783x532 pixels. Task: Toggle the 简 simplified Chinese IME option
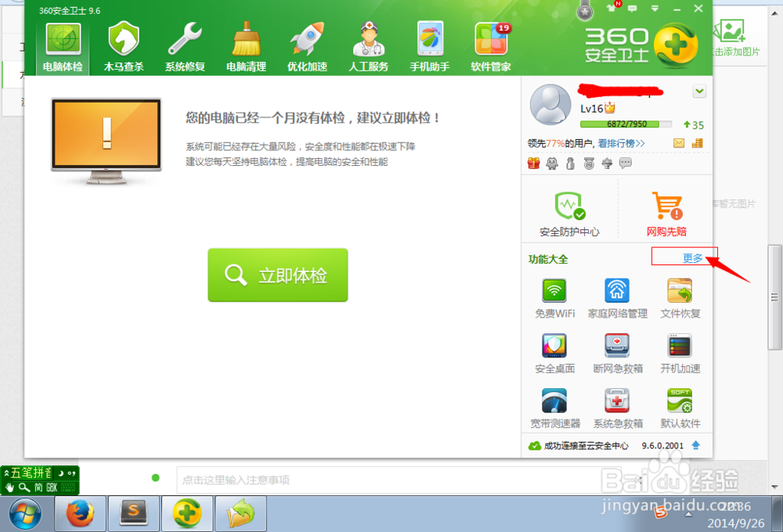tap(38, 487)
